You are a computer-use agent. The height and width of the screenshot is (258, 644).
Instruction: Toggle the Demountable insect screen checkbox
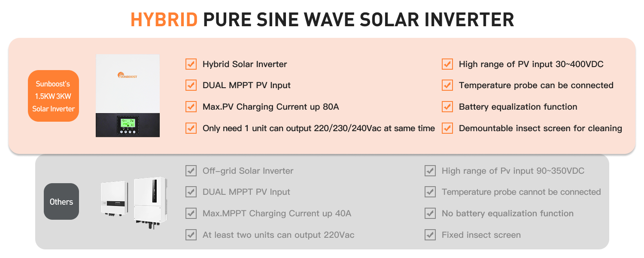coord(447,128)
